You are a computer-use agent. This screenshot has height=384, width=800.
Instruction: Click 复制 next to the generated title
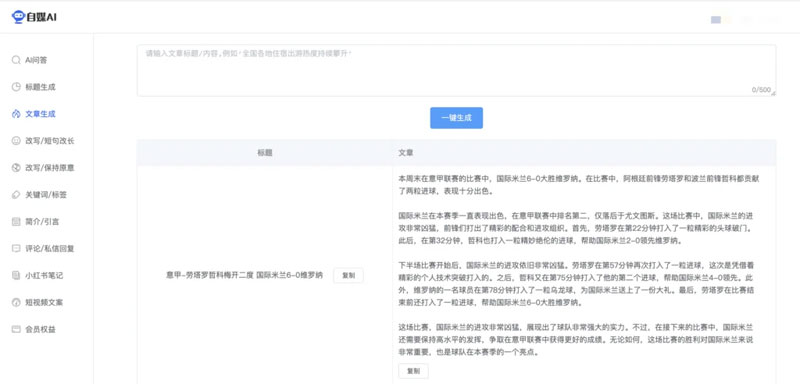(348, 275)
